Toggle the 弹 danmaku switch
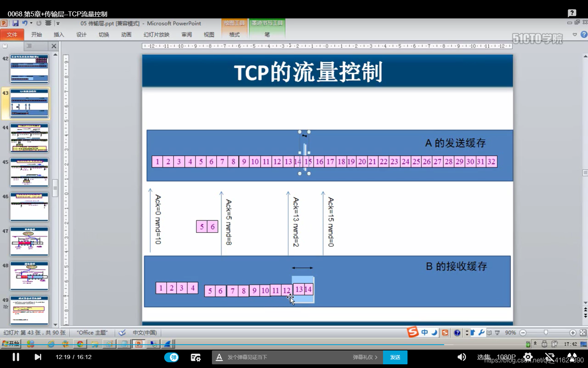 point(171,357)
